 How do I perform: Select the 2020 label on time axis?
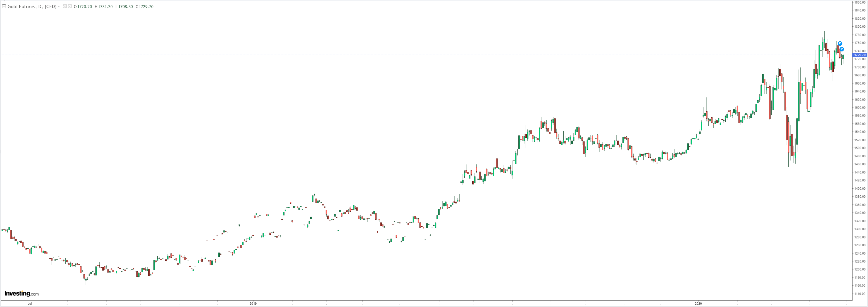click(698, 304)
